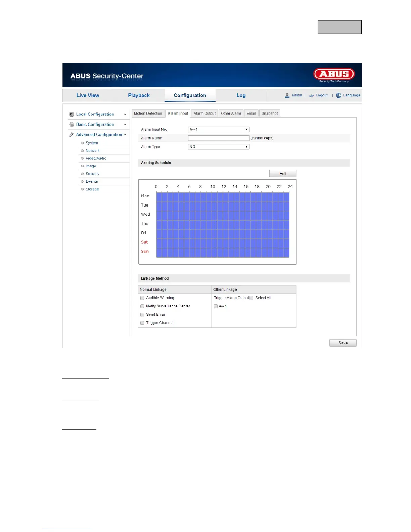This screenshot has height=532, width=411.
Task: Tick the Send Email checkbox
Action: click(x=142, y=315)
